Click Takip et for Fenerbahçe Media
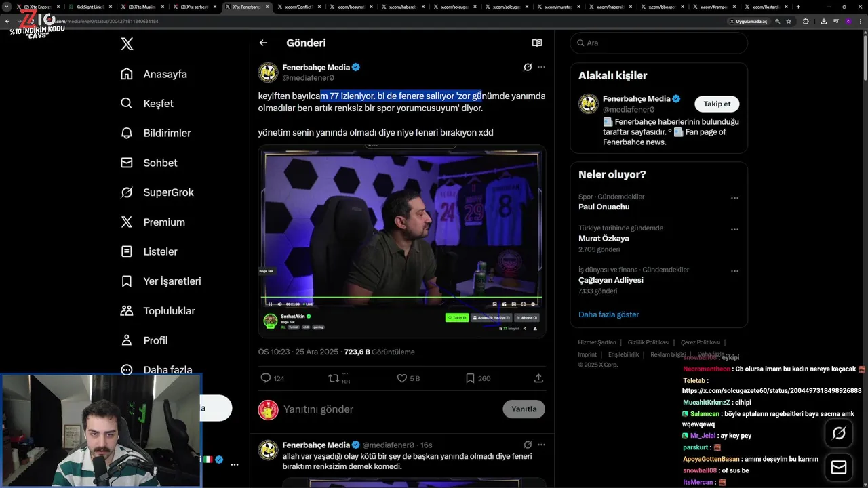 (717, 104)
